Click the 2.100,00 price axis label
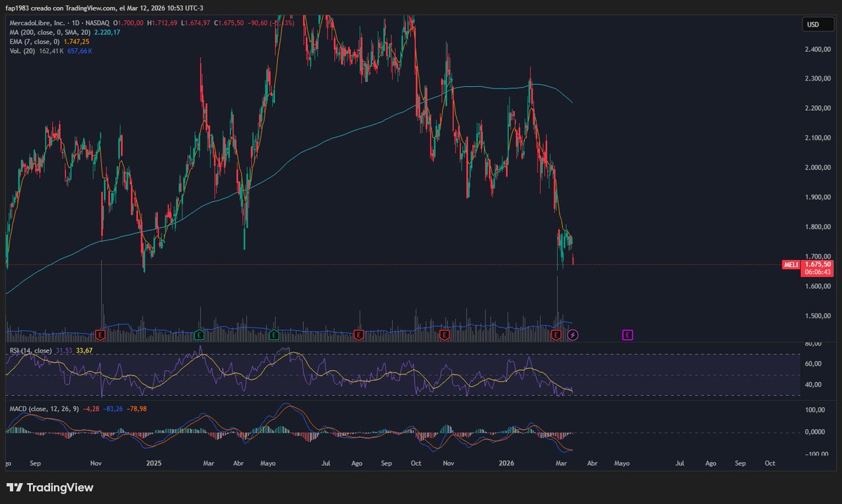 coord(817,138)
